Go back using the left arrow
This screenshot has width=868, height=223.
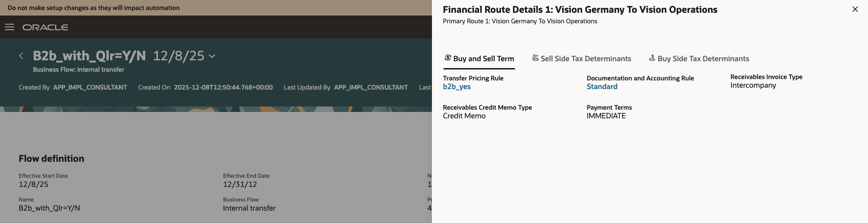point(21,56)
